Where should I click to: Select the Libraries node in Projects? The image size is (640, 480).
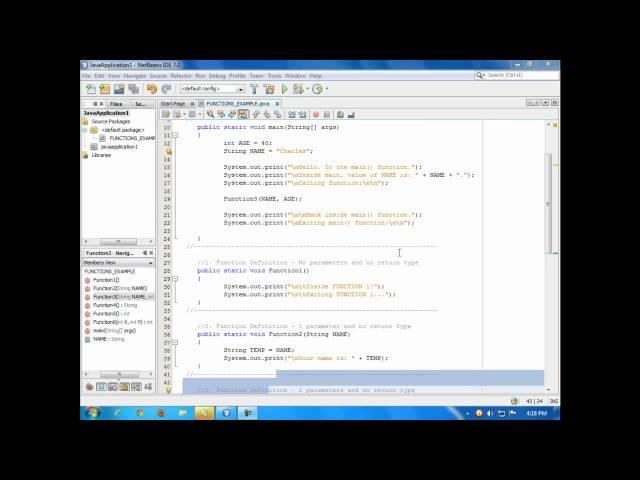pyautogui.click(x=101, y=155)
